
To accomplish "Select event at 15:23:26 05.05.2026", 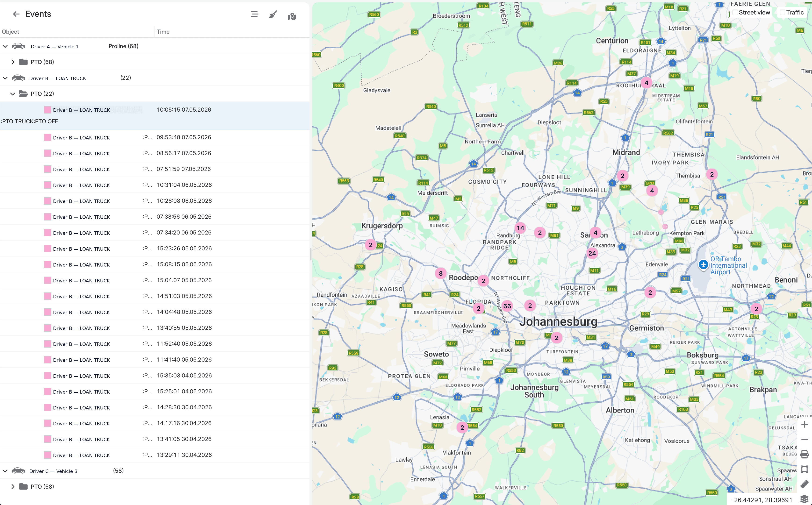I will pos(155,249).
